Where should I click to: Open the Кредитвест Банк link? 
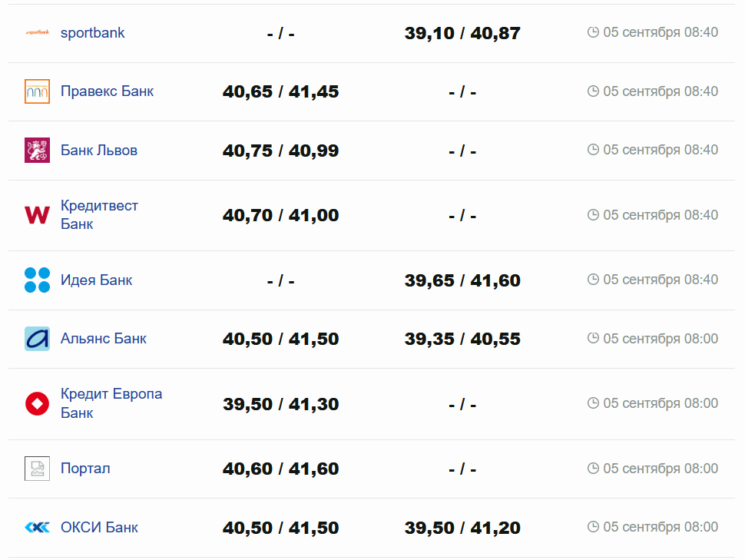(99, 215)
